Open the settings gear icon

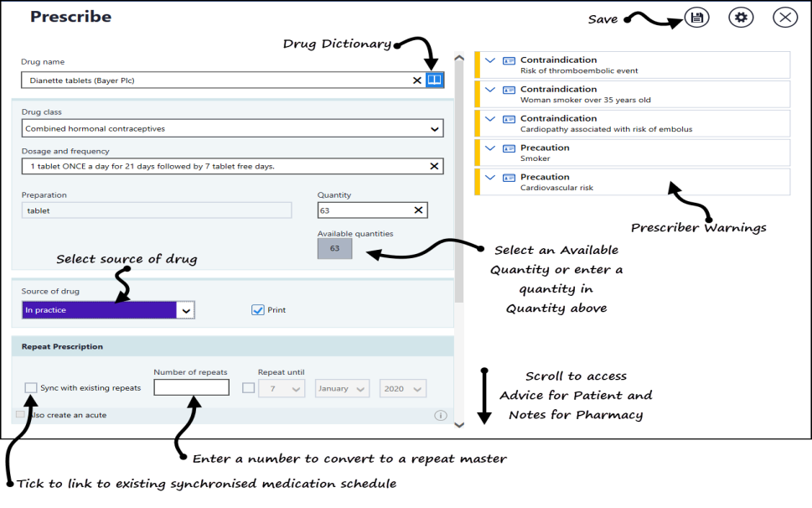tap(741, 18)
